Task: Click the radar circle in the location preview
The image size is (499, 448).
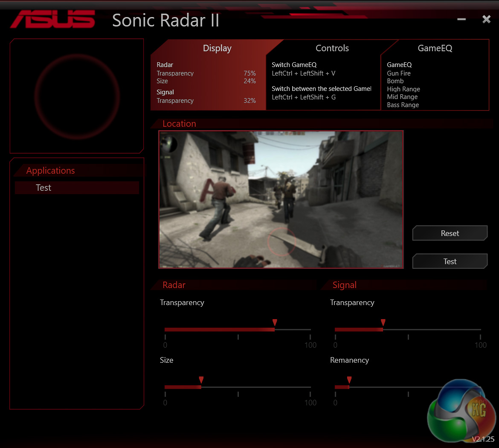Action: [281, 241]
